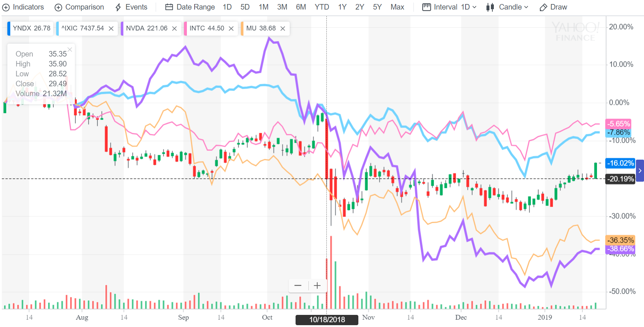The width and height of the screenshot is (644, 327).
Task: Click the MU 38.68 ticker label
Action: pos(261,28)
